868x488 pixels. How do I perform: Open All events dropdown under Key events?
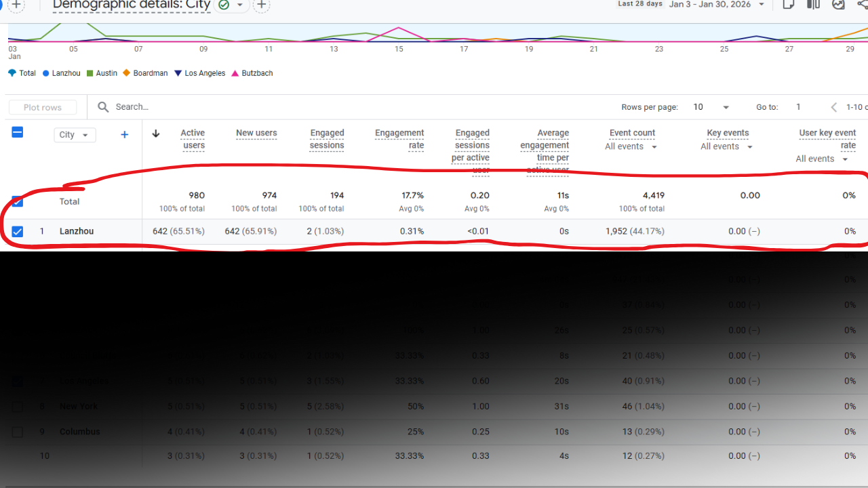pos(727,146)
